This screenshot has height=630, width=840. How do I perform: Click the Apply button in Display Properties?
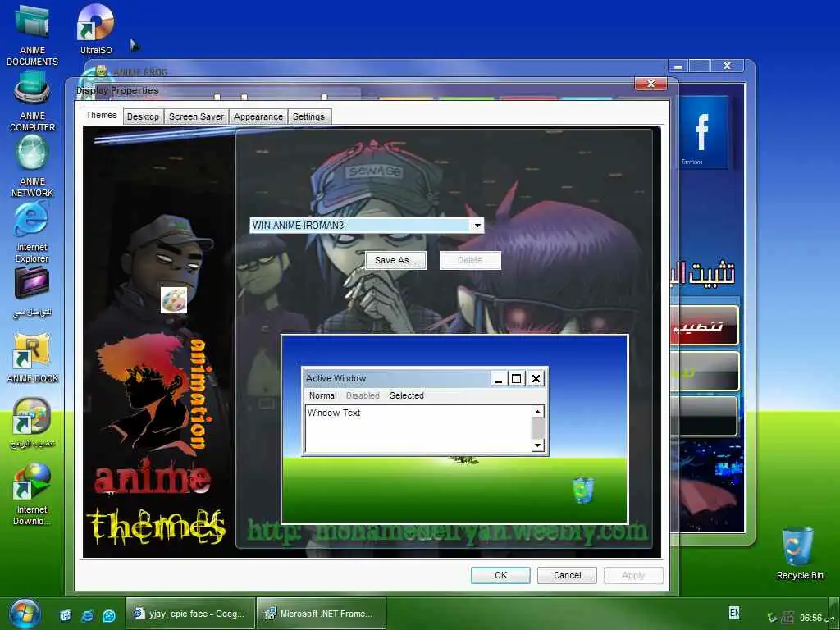click(633, 575)
